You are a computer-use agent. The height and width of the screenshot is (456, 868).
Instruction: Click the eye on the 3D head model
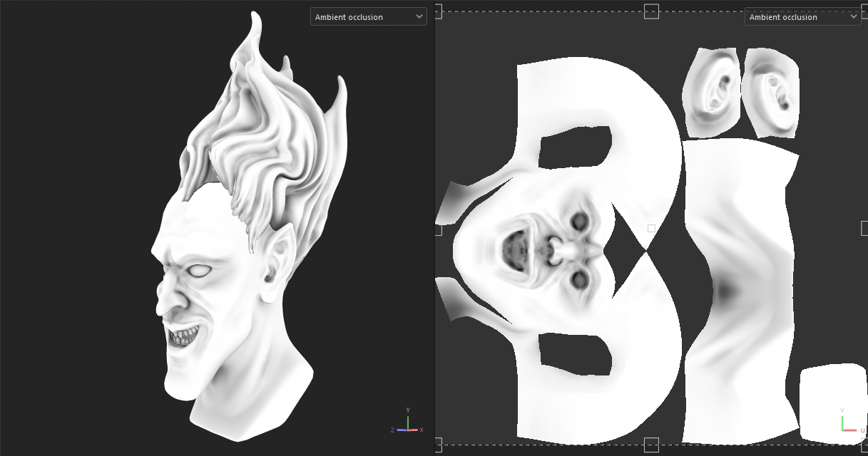pos(198,271)
